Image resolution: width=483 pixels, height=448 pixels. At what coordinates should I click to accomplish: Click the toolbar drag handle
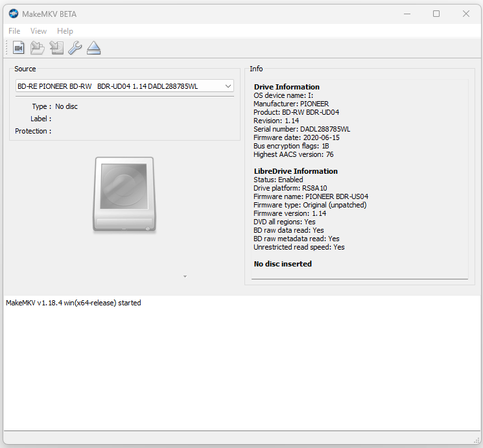click(x=6, y=48)
